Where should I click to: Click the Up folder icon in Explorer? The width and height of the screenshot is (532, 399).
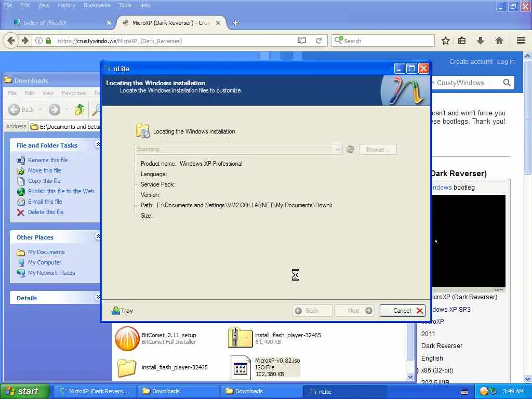click(80, 109)
